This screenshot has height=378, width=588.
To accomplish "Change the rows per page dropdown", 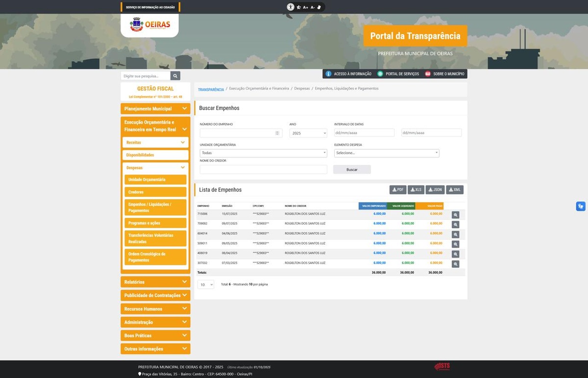I will click(206, 284).
